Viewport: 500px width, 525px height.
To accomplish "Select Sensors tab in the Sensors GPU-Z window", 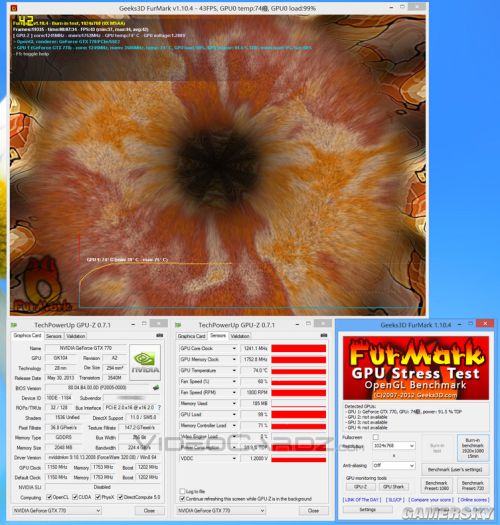I will [x=218, y=335].
